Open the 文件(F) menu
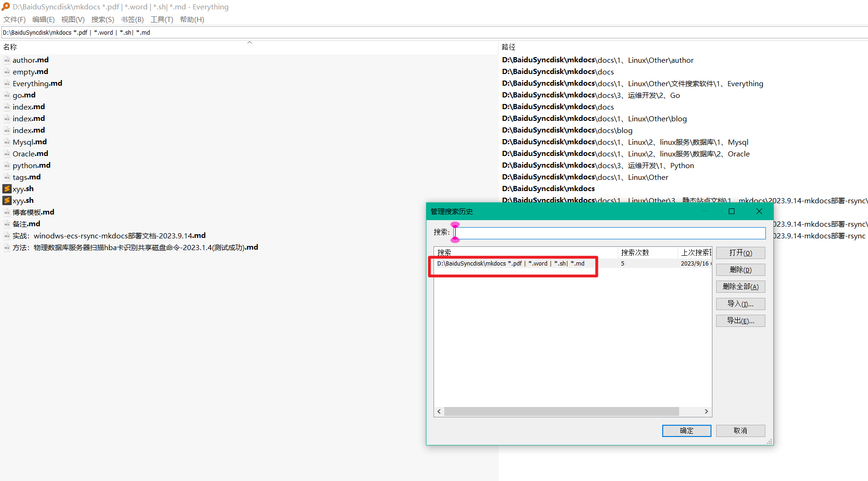Screen dimensions: 868x481 point(15,20)
